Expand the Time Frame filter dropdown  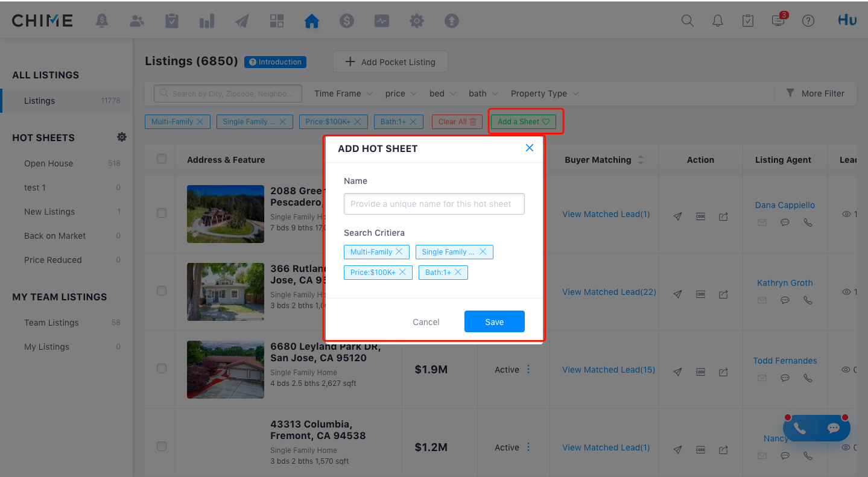(x=343, y=93)
